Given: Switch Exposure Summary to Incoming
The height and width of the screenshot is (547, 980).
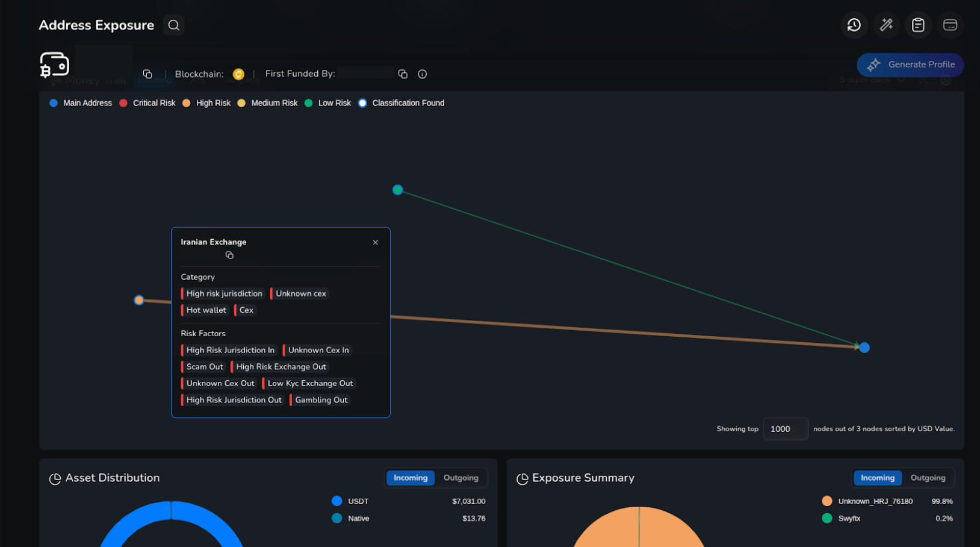Looking at the screenshot, I should click(x=878, y=478).
